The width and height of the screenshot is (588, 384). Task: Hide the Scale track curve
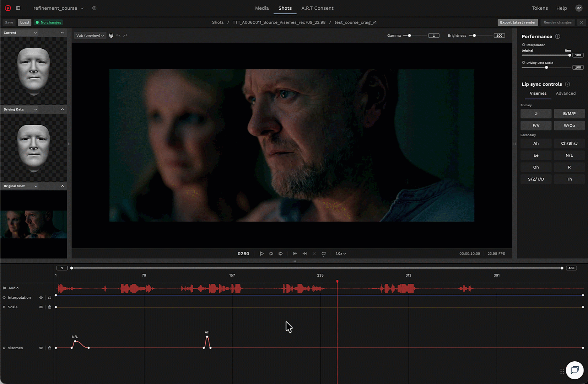tap(41, 307)
